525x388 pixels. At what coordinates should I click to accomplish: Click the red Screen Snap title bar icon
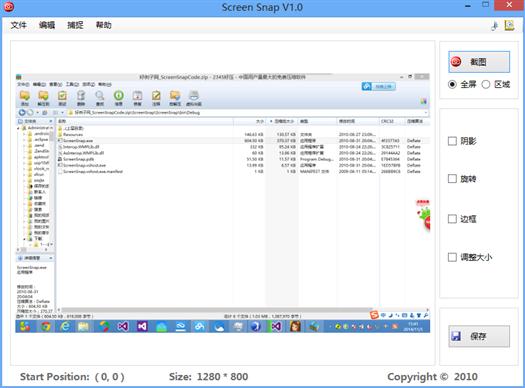tap(9, 6)
